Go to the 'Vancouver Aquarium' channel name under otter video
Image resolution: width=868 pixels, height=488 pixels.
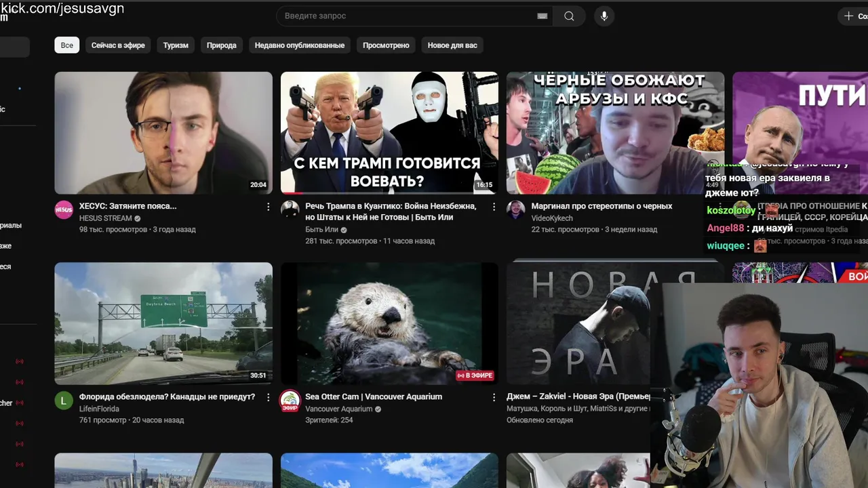[x=338, y=409]
